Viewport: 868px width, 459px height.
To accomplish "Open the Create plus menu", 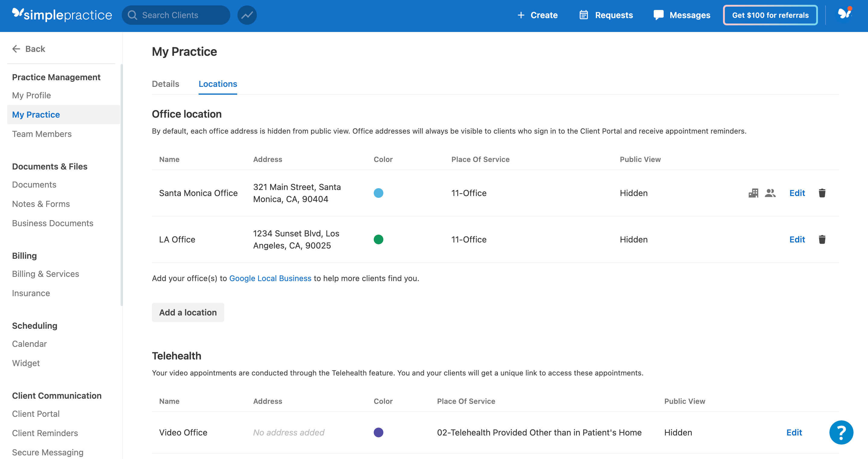I will 537,15.
